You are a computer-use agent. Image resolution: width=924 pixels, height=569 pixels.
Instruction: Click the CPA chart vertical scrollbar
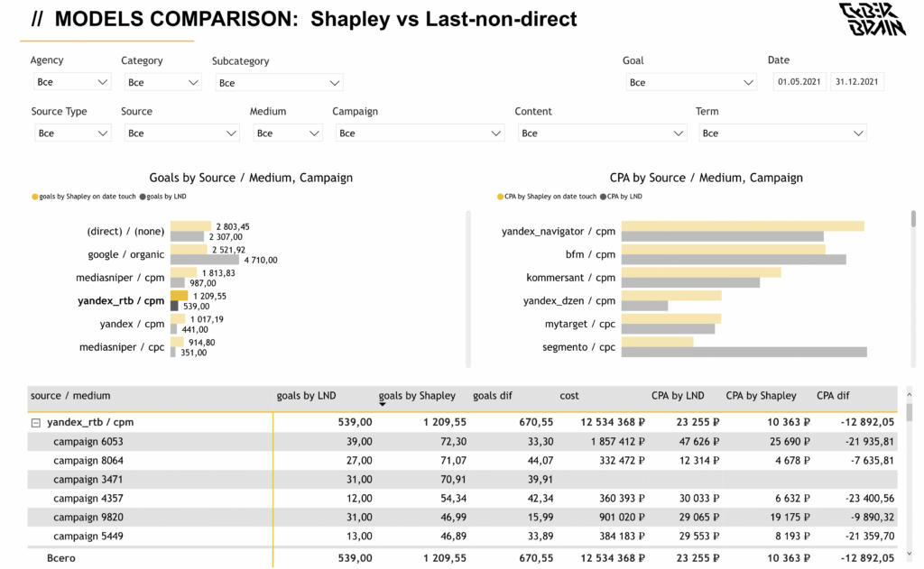(x=913, y=219)
